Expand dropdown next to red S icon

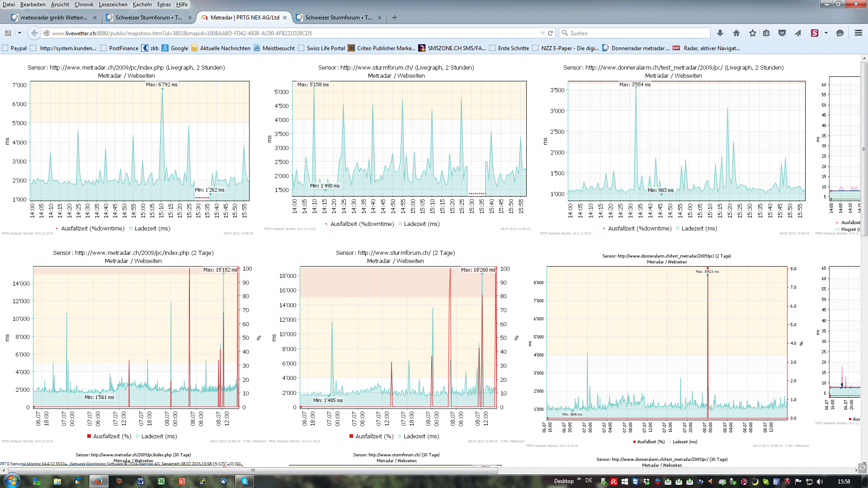pos(826,33)
